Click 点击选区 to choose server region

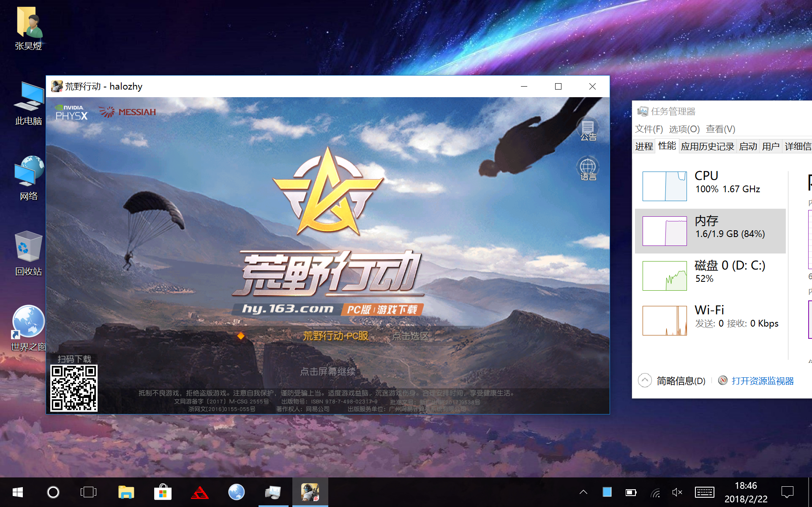click(410, 336)
